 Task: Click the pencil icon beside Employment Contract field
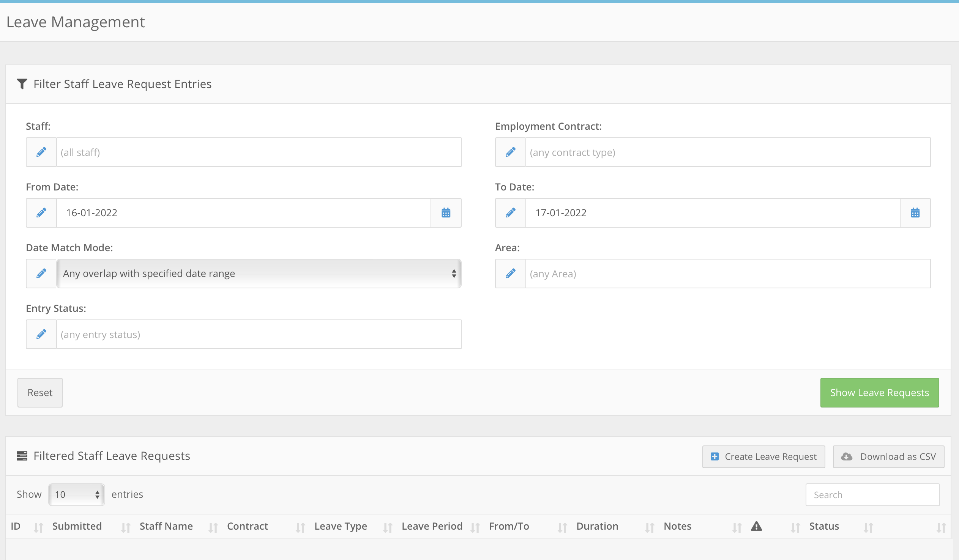click(x=510, y=152)
